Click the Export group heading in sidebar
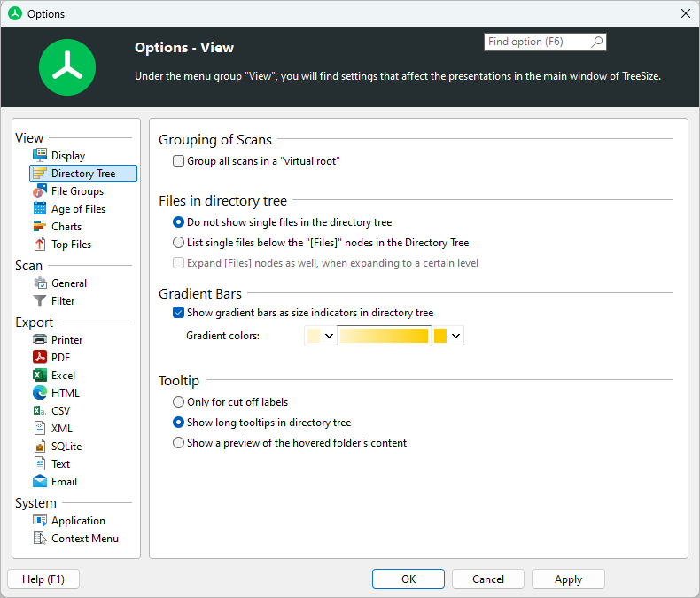 coord(35,322)
